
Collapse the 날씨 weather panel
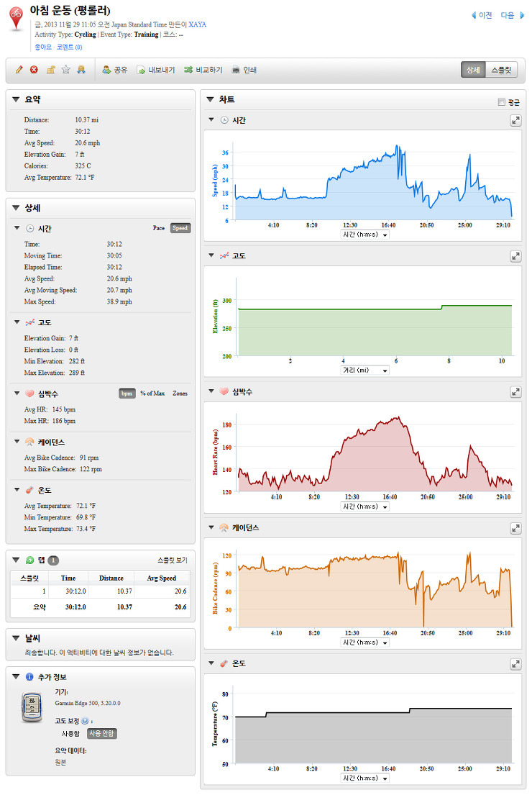16,638
